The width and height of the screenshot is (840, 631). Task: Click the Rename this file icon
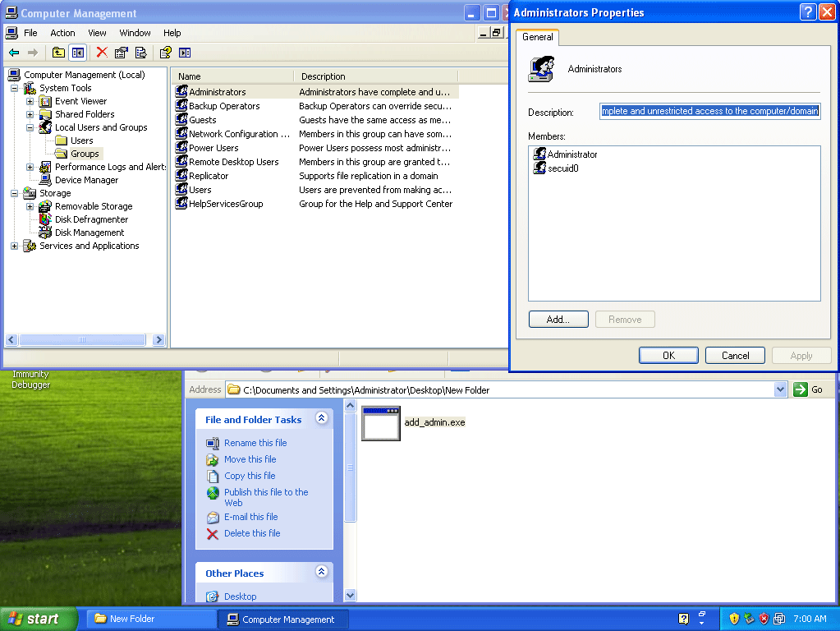point(213,443)
